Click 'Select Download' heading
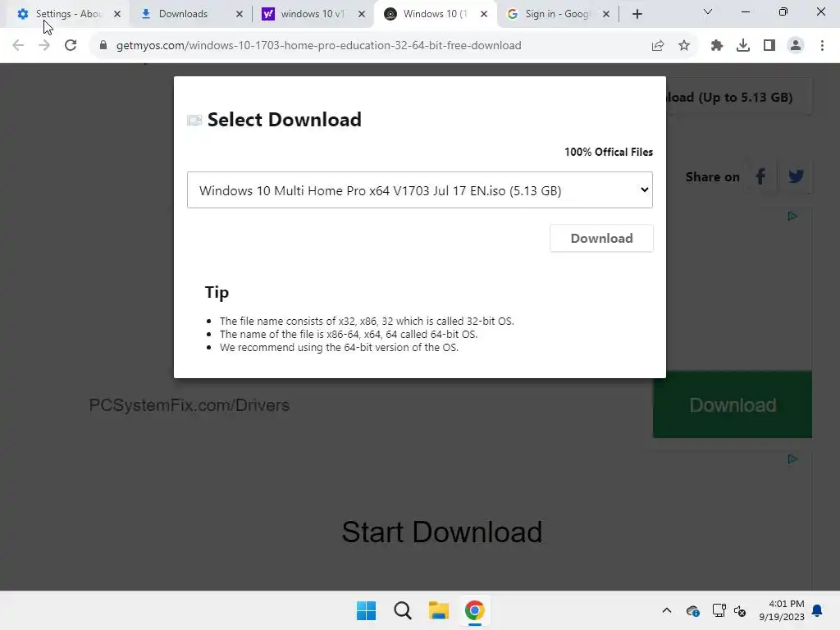The height and width of the screenshot is (630, 840). pos(285,120)
